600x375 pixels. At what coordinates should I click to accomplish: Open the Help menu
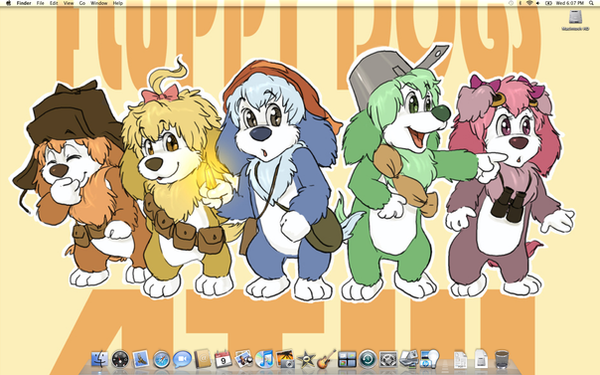pyautogui.click(x=118, y=3)
